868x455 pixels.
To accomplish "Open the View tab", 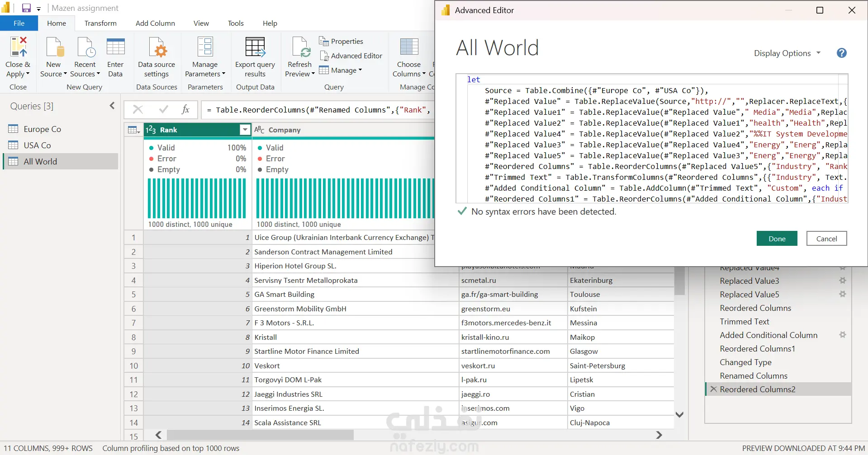I will 201,23.
